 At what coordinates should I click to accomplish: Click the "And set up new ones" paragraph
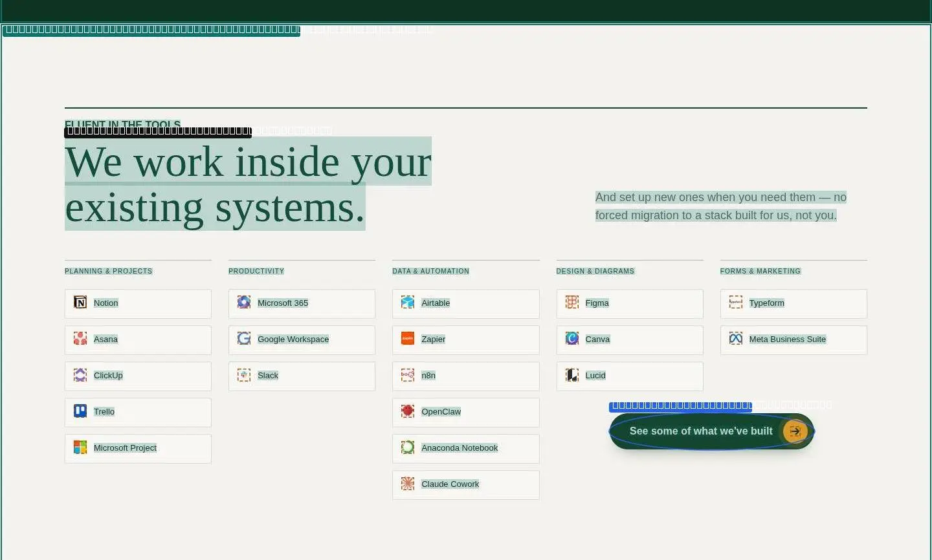(x=721, y=206)
